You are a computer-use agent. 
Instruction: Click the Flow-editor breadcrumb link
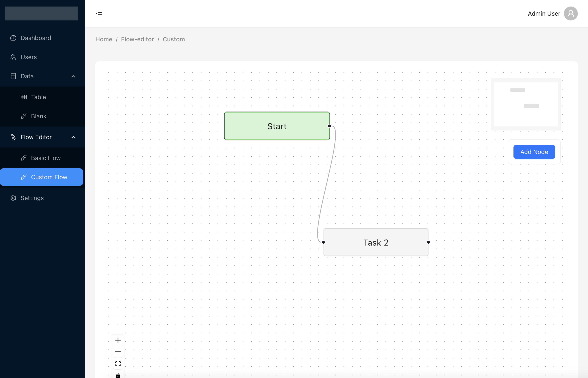[137, 39]
